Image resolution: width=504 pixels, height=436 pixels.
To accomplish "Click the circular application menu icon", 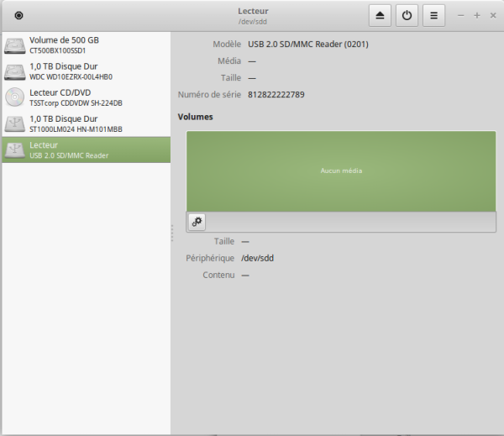I will 19,15.
